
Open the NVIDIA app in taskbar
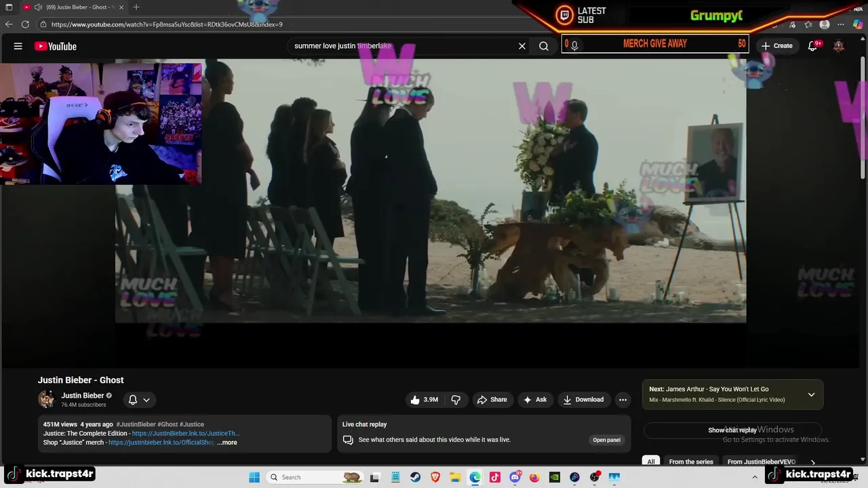tap(555, 477)
